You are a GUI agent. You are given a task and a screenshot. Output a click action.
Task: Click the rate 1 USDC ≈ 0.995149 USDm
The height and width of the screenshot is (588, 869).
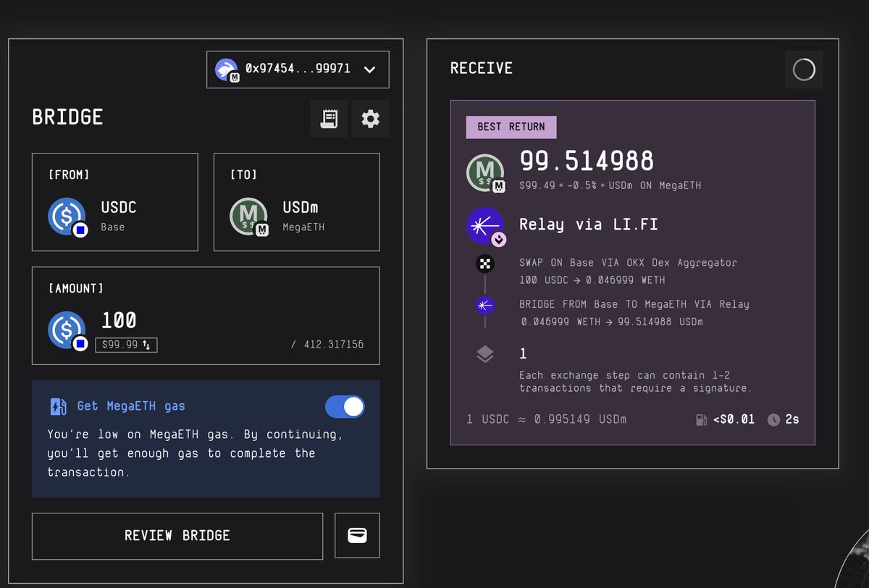coord(547,419)
